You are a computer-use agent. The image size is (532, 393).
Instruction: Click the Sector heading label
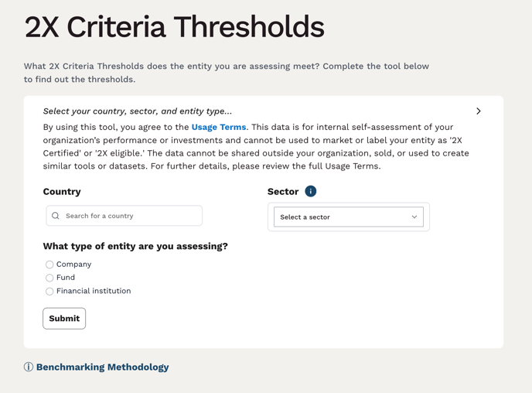[x=283, y=191]
